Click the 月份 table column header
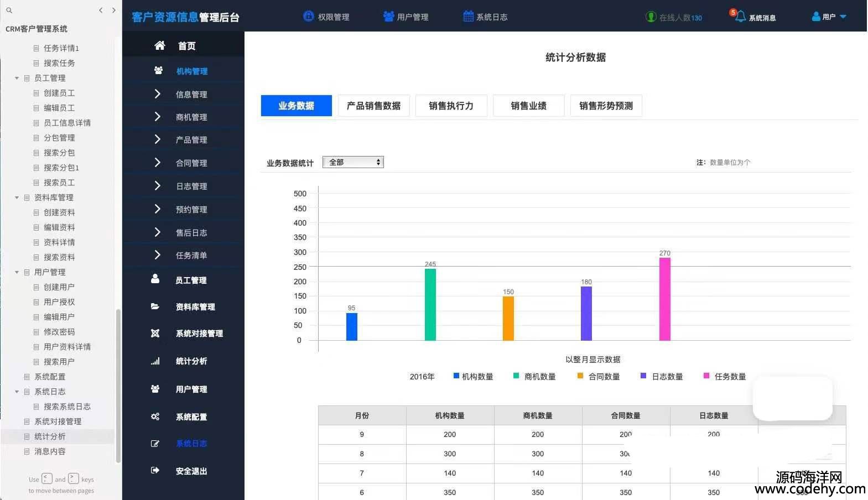Viewport: 868px width, 500px height. click(x=362, y=415)
